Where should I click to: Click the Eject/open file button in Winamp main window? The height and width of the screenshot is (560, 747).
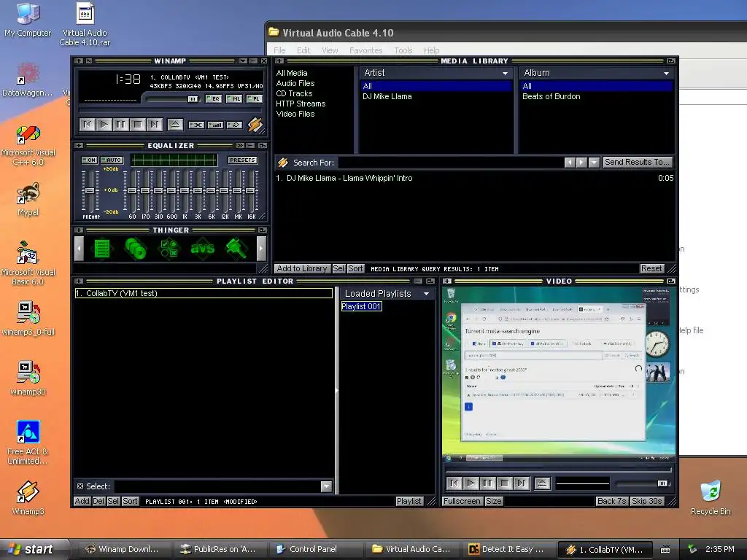coord(175,125)
